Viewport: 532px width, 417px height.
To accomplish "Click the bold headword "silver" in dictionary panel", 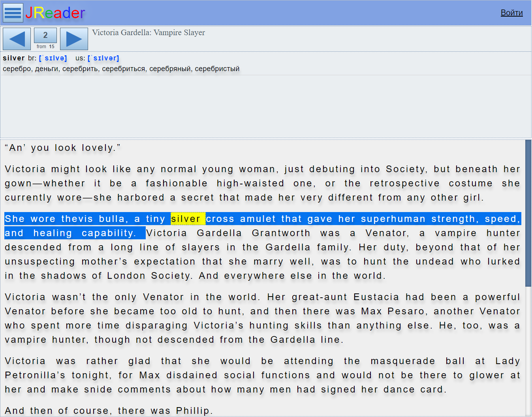I will click(x=14, y=58).
